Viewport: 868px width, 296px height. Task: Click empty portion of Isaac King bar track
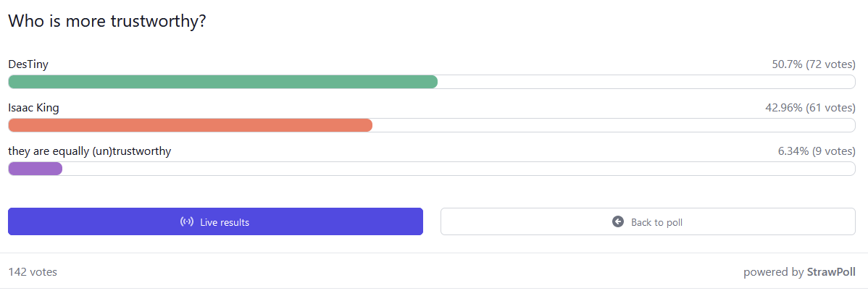tap(614, 125)
